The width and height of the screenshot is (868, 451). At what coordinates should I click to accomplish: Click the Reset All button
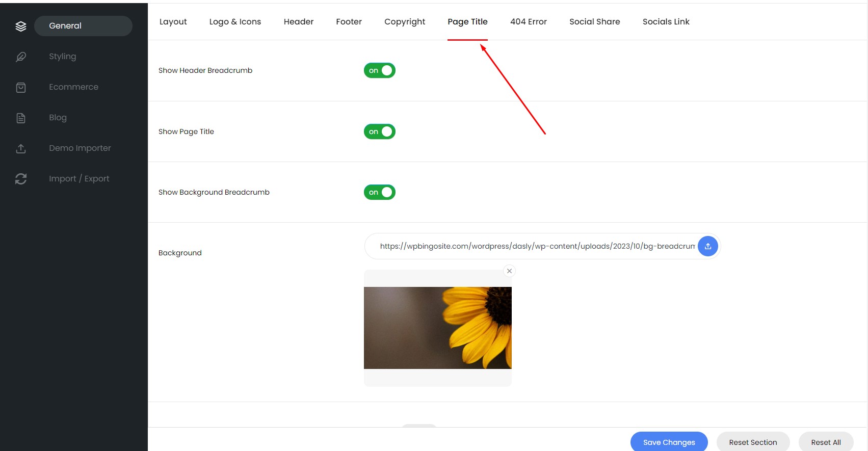click(826, 442)
